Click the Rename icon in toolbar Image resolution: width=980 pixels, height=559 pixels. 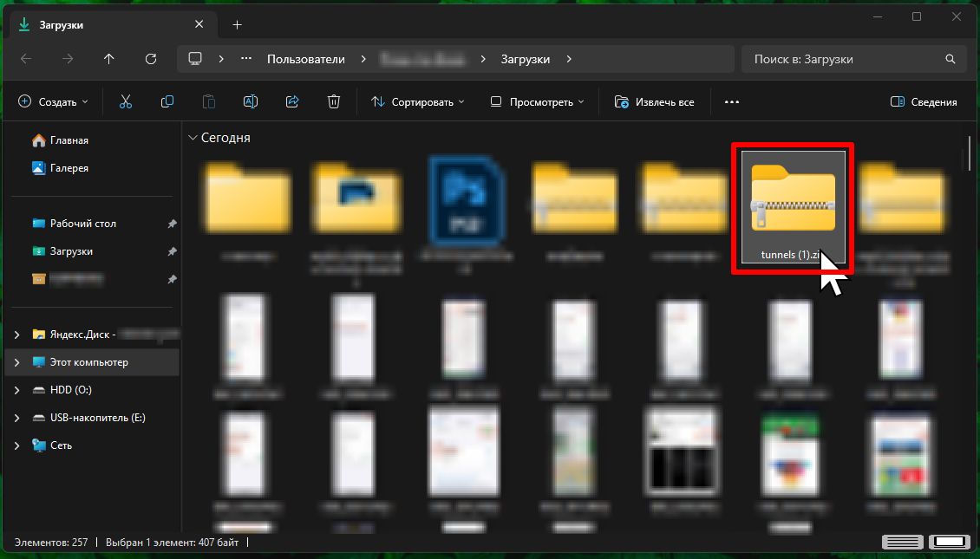pyautogui.click(x=251, y=102)
